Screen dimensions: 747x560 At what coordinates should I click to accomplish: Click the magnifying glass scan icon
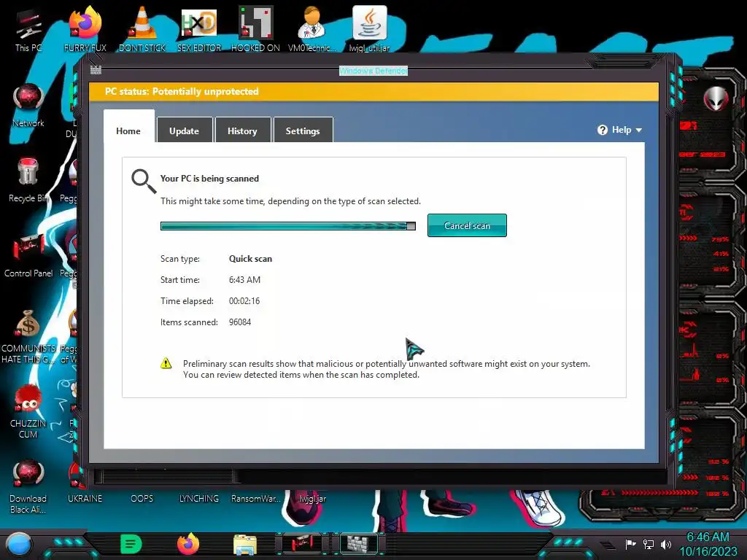[x=144, y=181]
